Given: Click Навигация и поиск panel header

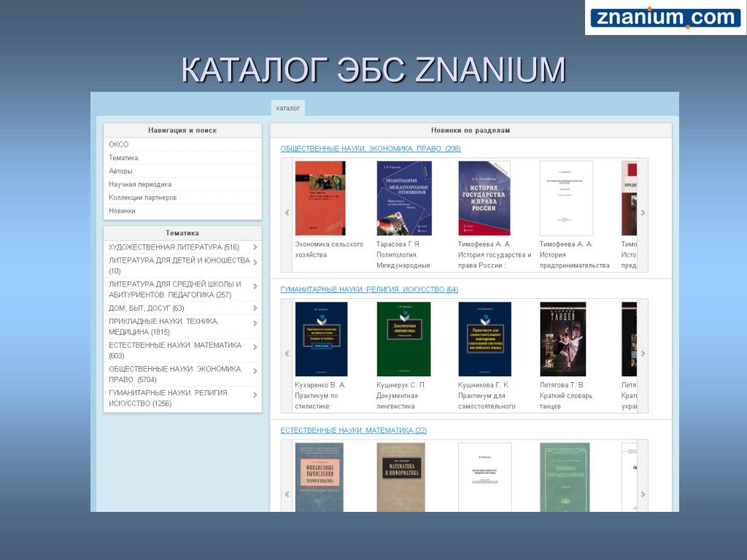Looking at the screenshot, I should click(x=182, y=131).
